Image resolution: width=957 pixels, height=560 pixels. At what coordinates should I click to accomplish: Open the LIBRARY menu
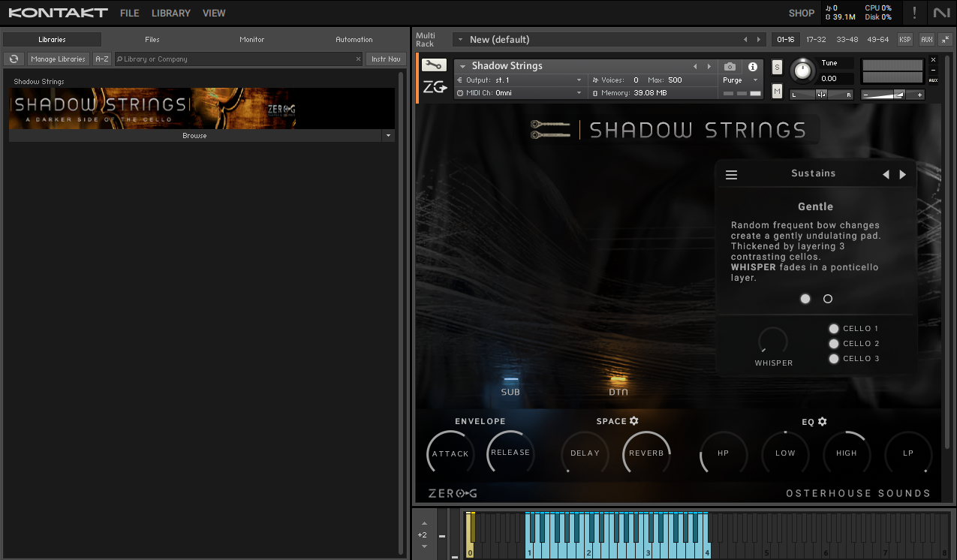pyautogui.click(x=170, y=13)
